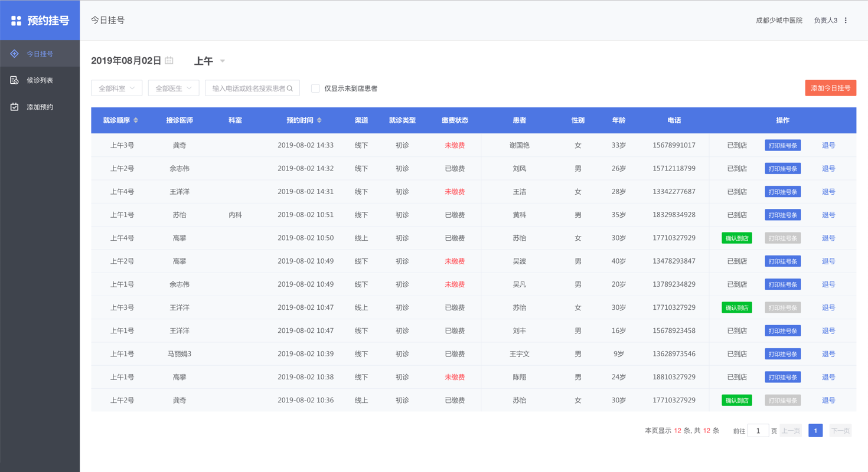Screen dimensions: 868x472
Task: Print registration slip for 王宇文
Action: coord(783,354)
